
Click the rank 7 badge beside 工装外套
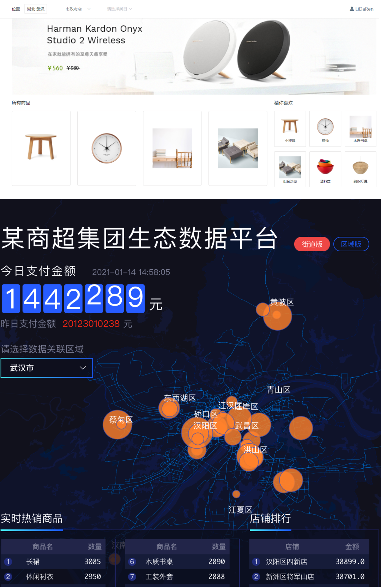point(132,577)
